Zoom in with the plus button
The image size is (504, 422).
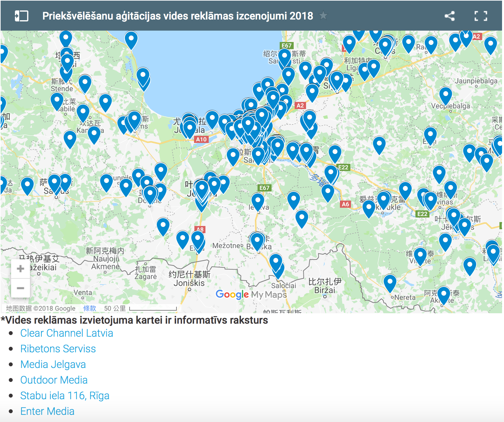[20, 269]
